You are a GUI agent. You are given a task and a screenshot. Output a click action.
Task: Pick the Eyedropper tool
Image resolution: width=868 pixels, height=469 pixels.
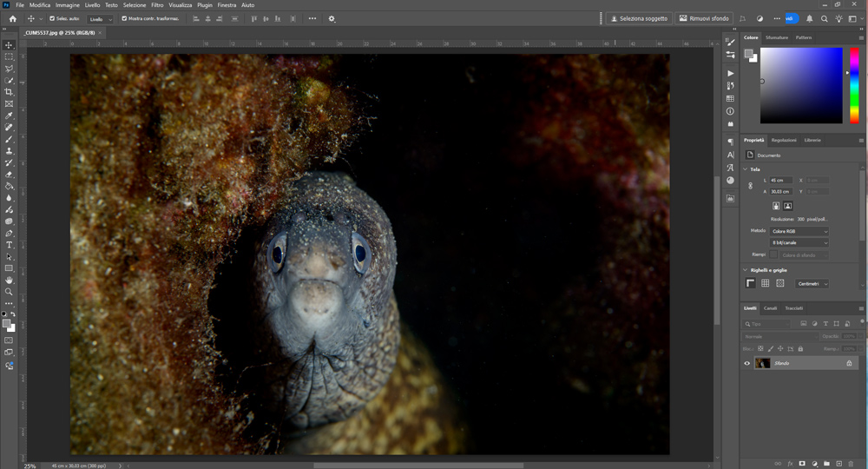click(9, 116)
